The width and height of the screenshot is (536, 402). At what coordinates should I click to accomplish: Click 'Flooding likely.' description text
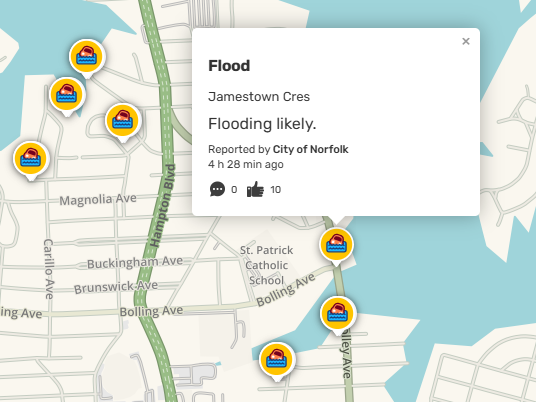[x=262, y=124]
